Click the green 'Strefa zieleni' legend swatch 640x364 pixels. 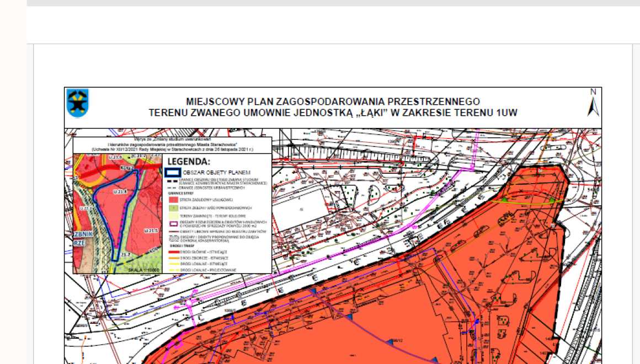pos(172,207)
